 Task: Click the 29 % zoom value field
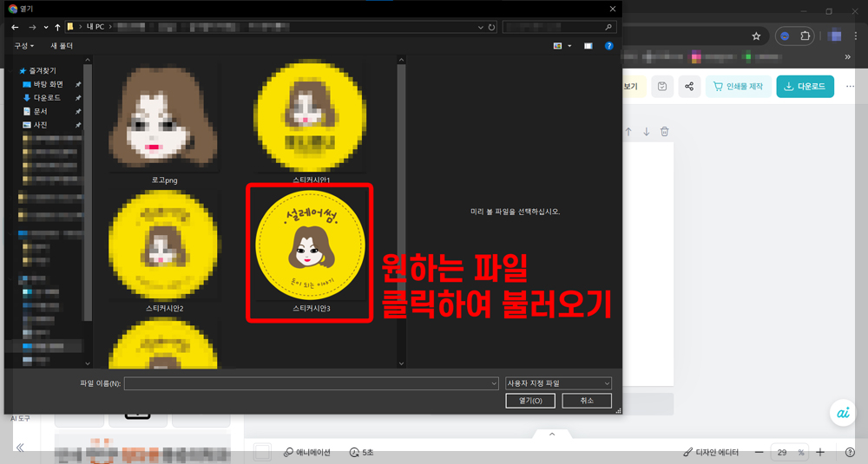(789, 453)
